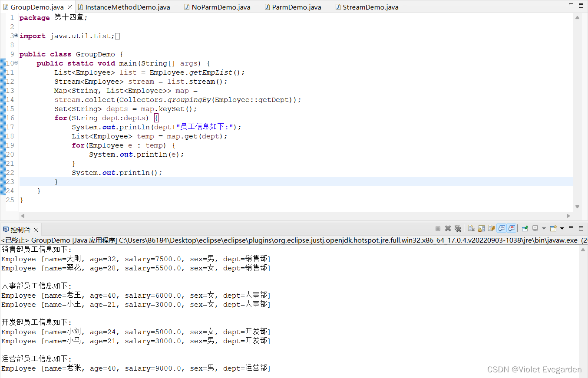
Task: Open the Open Console dropdown arrow
Action: click(562, 229)
